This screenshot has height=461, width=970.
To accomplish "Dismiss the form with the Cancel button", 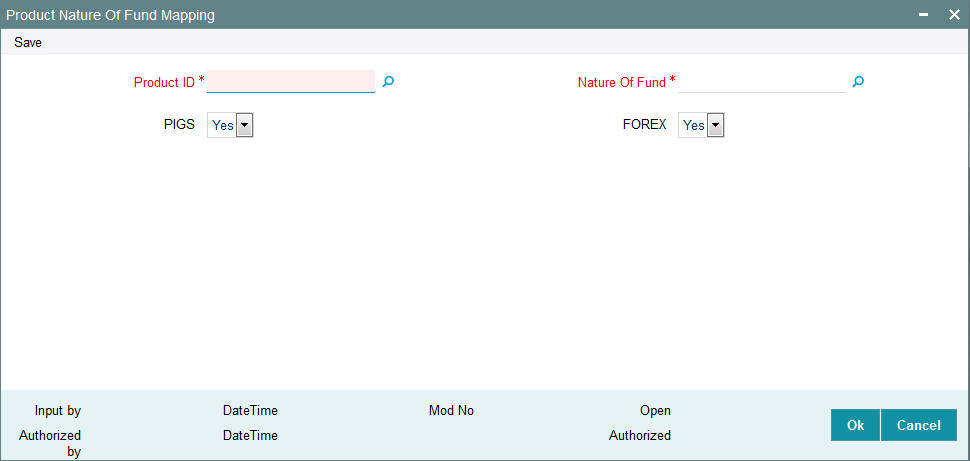I will click(919, 425).
